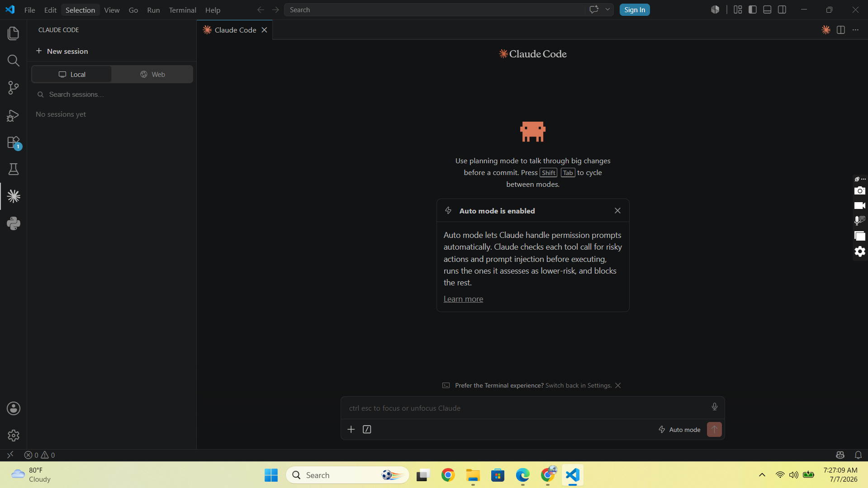Viewport: 868px width, 488px height.
Task: Open the Explorer view in the activity bar
Action: (14, 33)
